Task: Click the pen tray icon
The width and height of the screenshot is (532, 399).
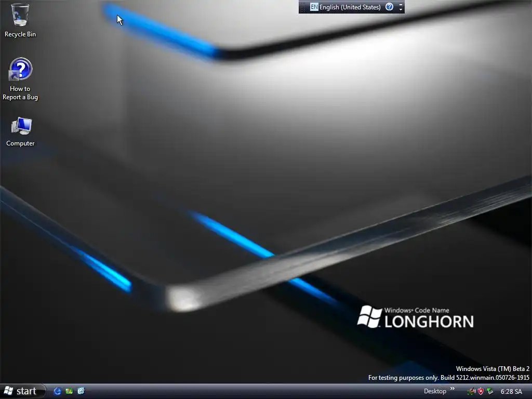Action: (471, 392)
